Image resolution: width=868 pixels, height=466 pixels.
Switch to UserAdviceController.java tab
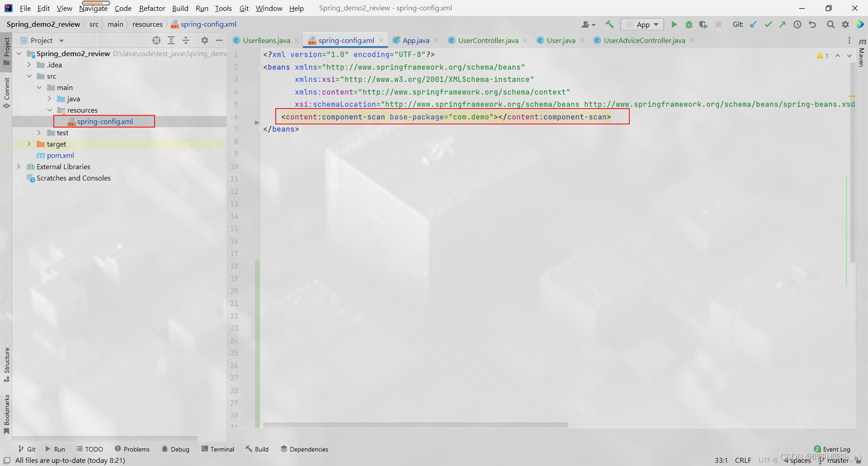click(x=644, y=40)
